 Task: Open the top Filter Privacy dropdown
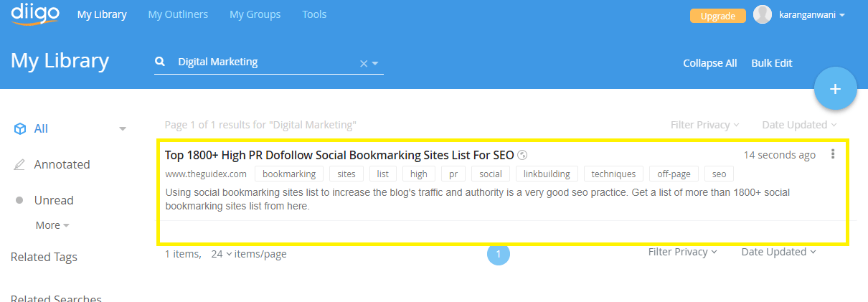[x=704, y=125]
